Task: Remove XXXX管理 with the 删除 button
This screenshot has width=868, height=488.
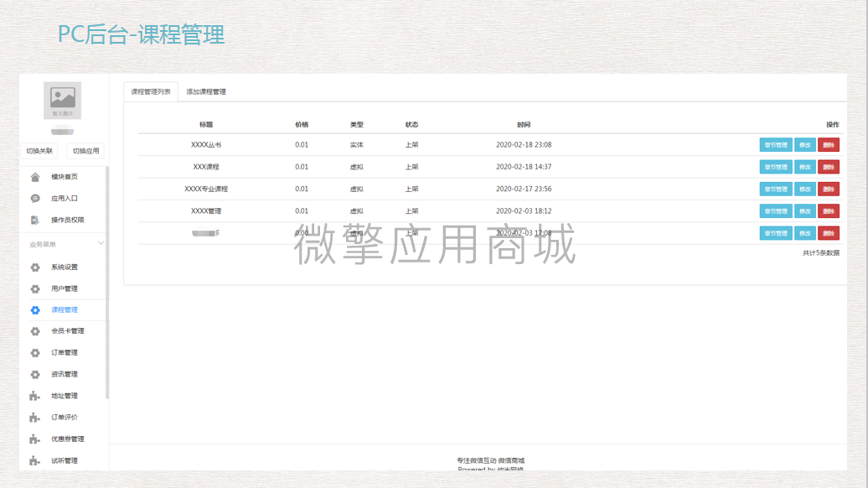Action: click(829, 211)
